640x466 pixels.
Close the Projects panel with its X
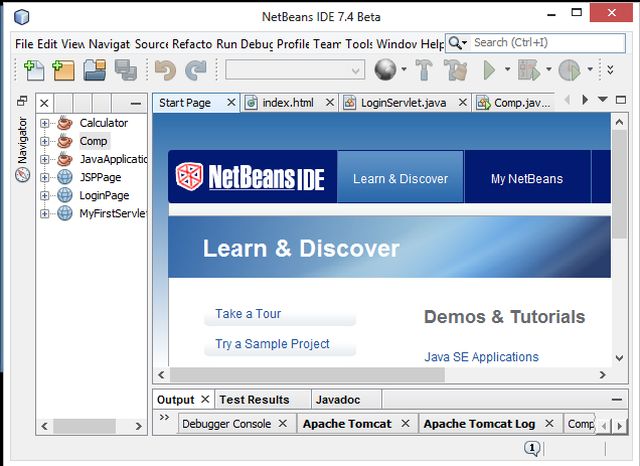click(44, 103)
